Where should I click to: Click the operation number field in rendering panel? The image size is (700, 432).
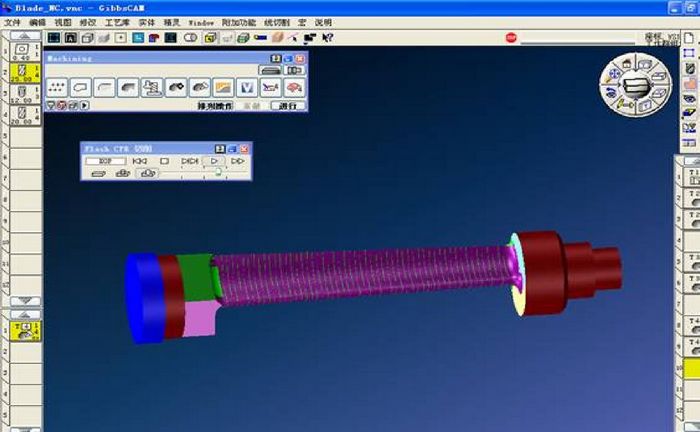[x=105, y=161]
